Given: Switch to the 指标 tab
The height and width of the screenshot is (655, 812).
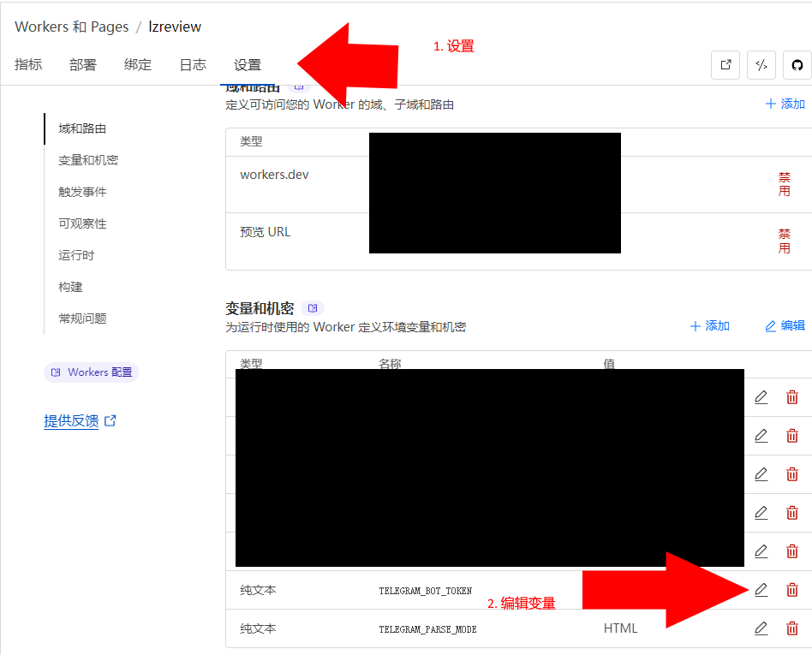Looking at the screenshot, I should pos(28,65).
